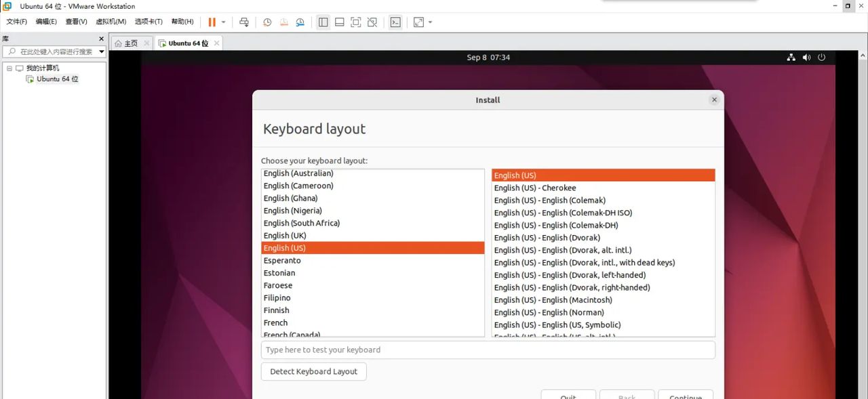Open the 文件(F) menu
Image resolution: width=868 pixels, height=399 pixels.
(x=16, y=22)
